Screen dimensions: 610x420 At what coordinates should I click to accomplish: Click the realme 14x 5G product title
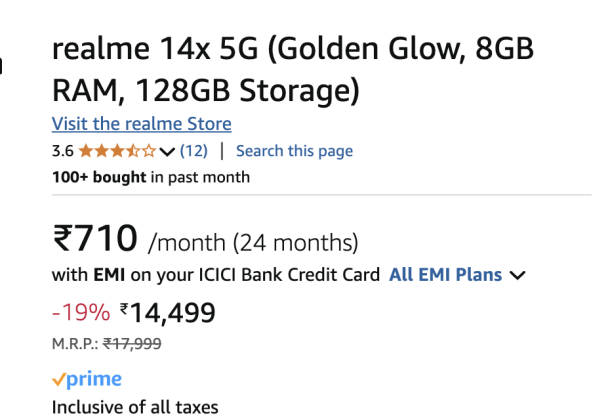293,69
